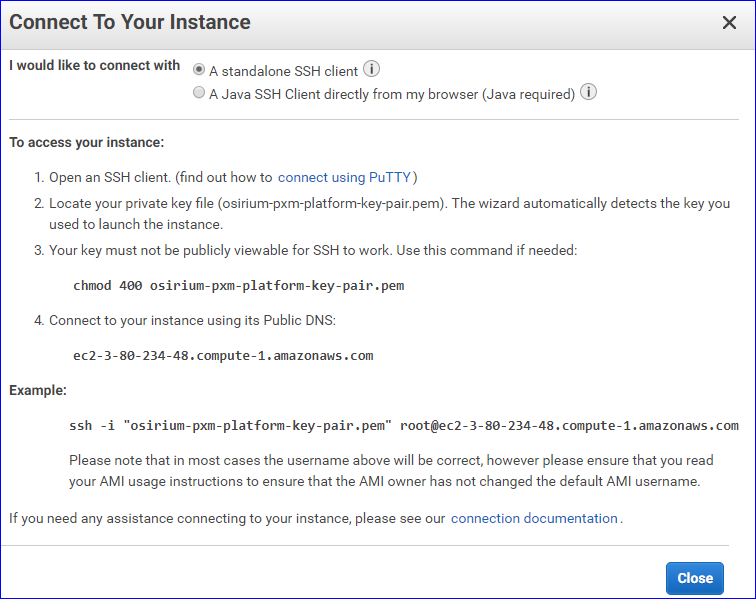The width and height of the screenshot is (756, 599).
Task: Select the standalone SSH client radio button
Action: point(199,70)
